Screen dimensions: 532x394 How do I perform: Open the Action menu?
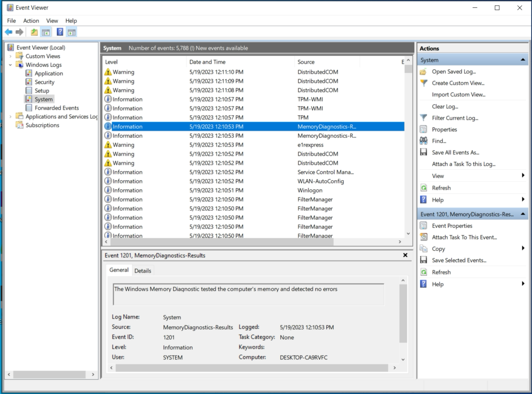click(31, 21)
